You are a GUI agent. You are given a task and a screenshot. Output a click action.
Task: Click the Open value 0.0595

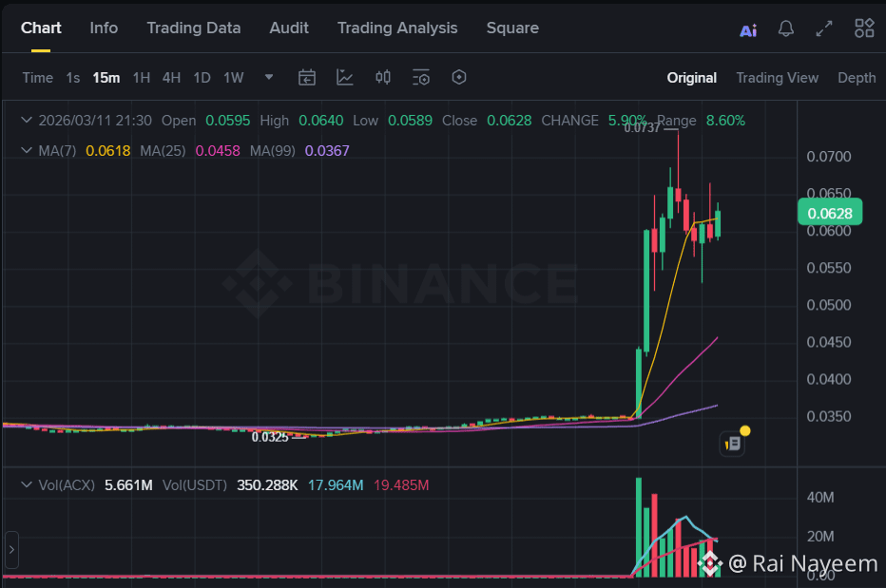click(228, 121)
